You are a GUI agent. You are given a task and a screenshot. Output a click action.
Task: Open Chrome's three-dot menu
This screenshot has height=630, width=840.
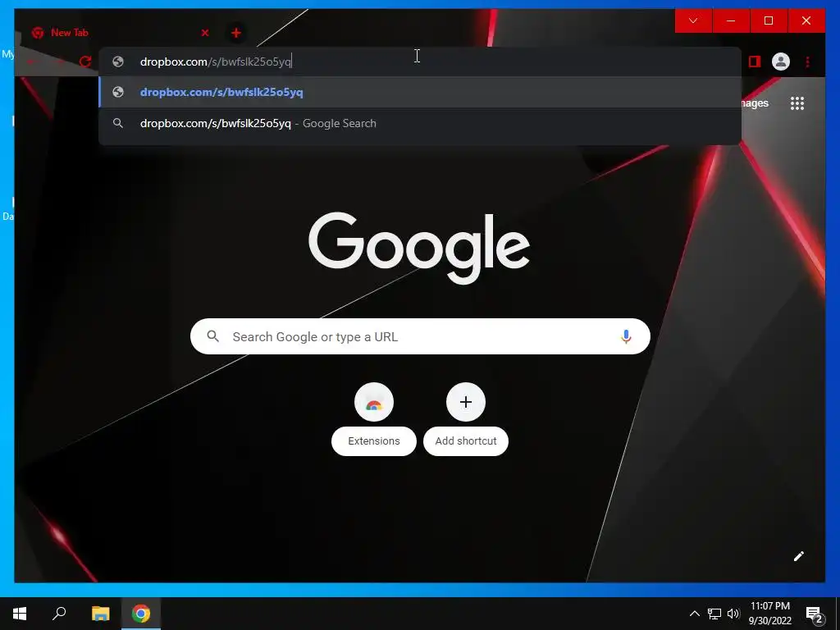(807, 62)
